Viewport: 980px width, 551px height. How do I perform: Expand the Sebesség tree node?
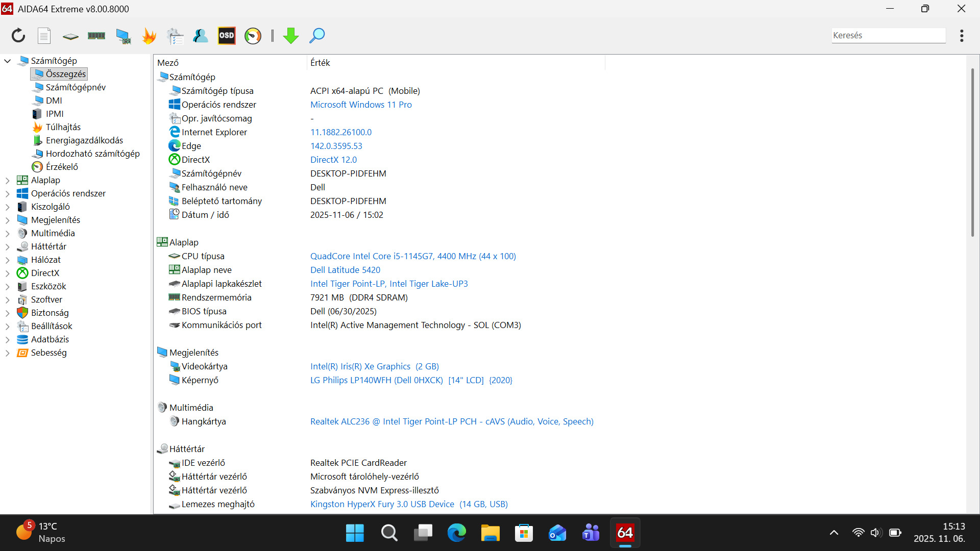tap(7, 353)
